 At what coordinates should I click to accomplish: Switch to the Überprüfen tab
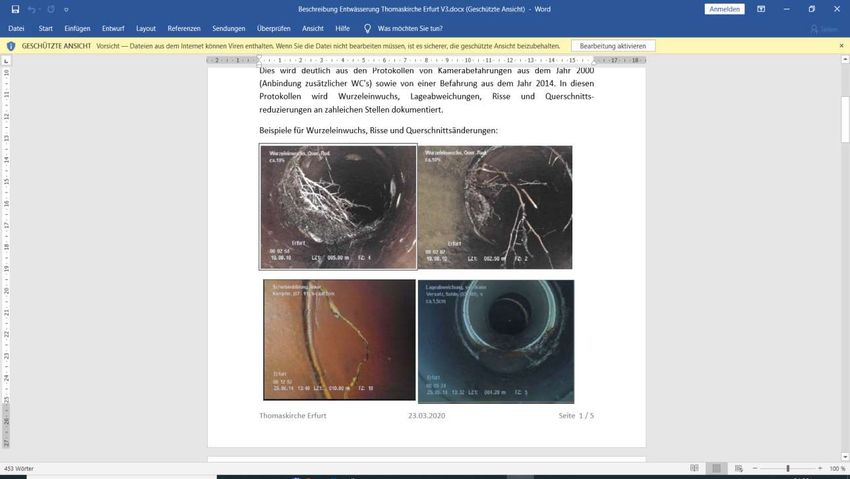pyautogui.click(x=274, y=28)
